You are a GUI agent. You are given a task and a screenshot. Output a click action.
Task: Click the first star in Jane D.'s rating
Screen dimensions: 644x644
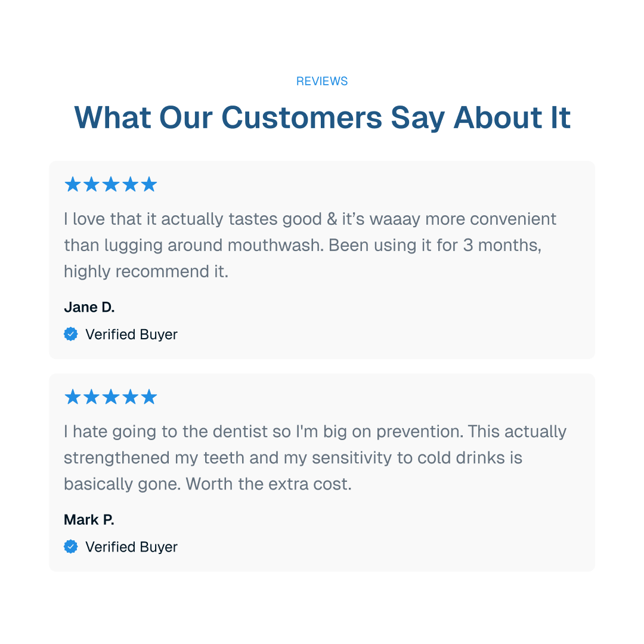(72, 185)
